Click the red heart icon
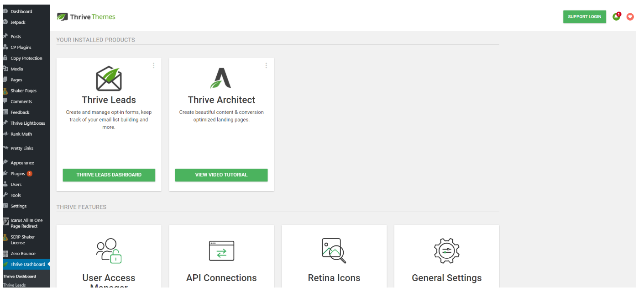 (x=630, y=17)
